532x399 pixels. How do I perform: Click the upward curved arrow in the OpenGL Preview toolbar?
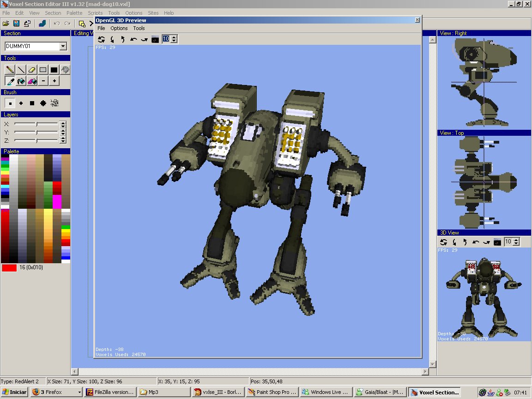click(123, 39)
